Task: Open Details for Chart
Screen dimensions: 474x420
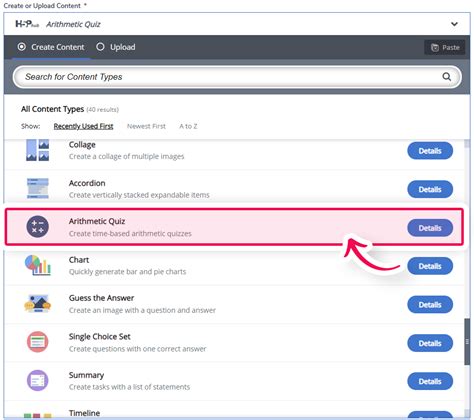Action: click(x=430, y=266)
